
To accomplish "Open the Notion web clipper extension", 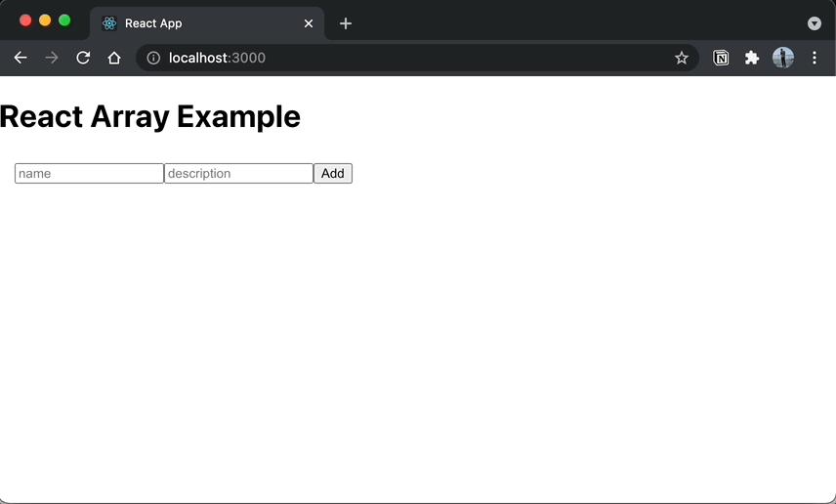I will 721,58.
